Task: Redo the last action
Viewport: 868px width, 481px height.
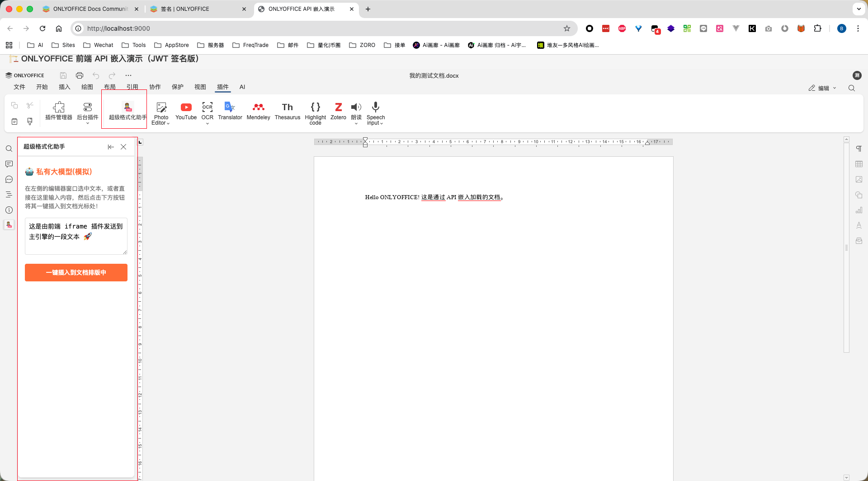Action: pyautogui.click(x=112, y=75)
